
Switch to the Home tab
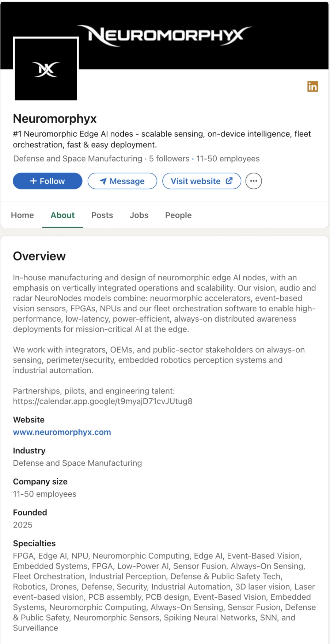[22, 215]
